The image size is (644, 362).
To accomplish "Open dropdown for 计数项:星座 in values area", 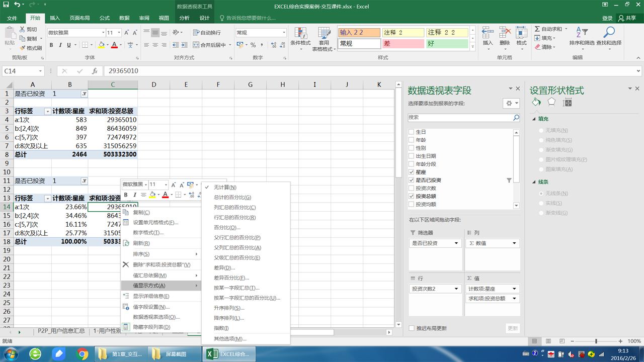I will pos(515,289).
